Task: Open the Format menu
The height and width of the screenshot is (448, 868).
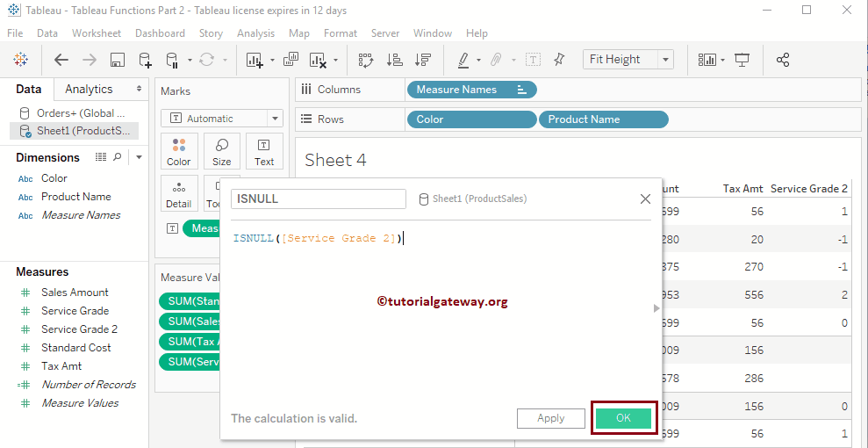Action: (x=341, y=33)
